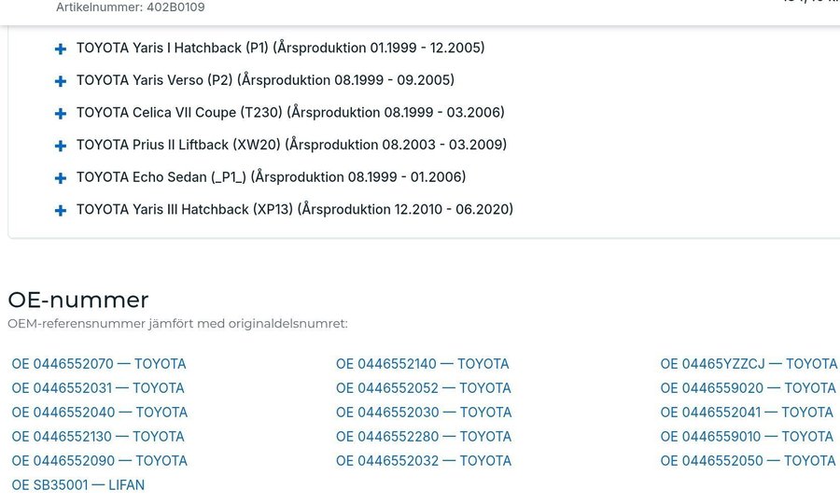Open OE 0446552031 Toyota link
Screen dimensions: 840x504
pos(98,388)
